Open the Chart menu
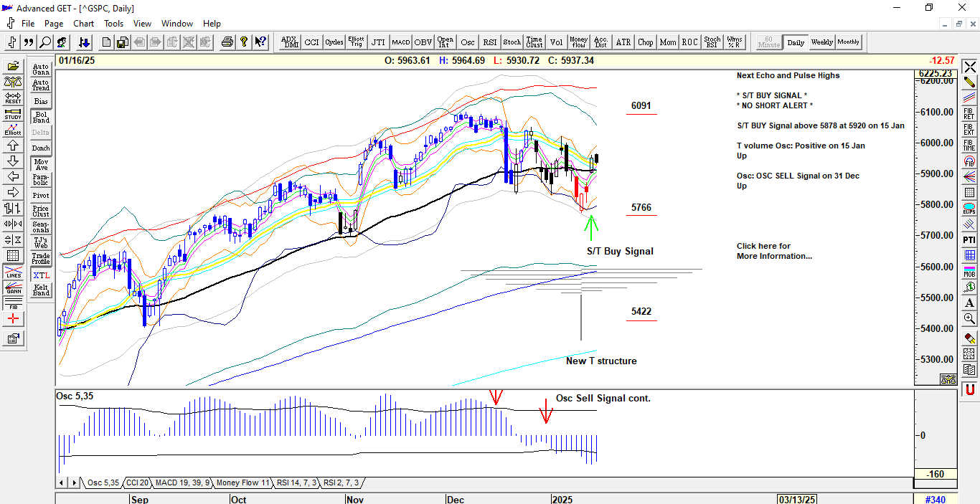This screenshot has width=980, height=504. (x=83, y=24)
